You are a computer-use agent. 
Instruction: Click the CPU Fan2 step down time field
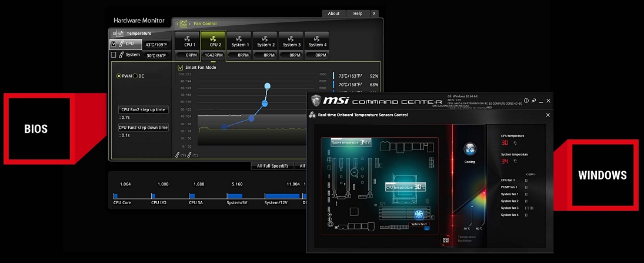(144, 128)
